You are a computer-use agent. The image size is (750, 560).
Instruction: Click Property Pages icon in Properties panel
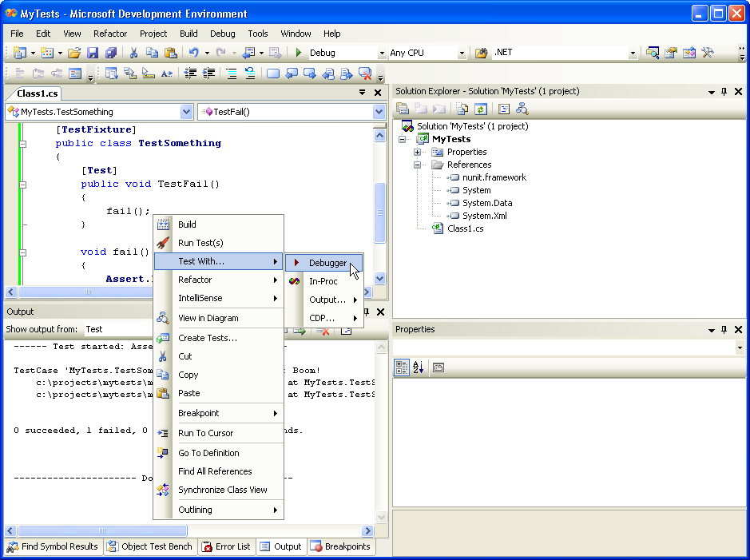438,367
